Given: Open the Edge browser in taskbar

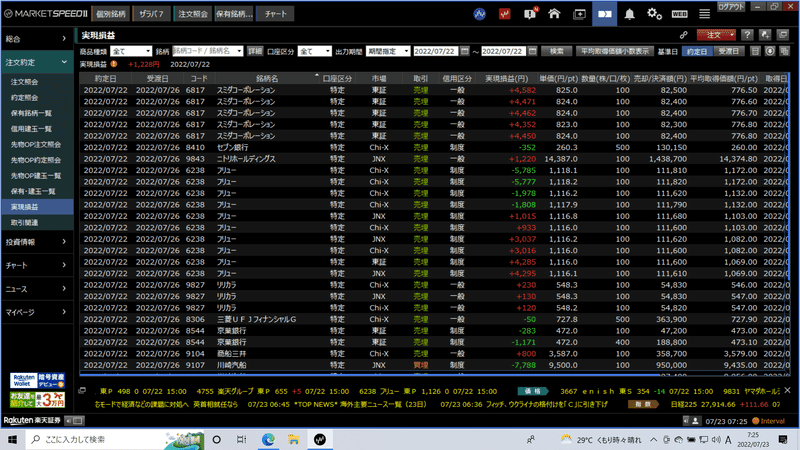Looking at the screenshot, I should tap(268, 439).
